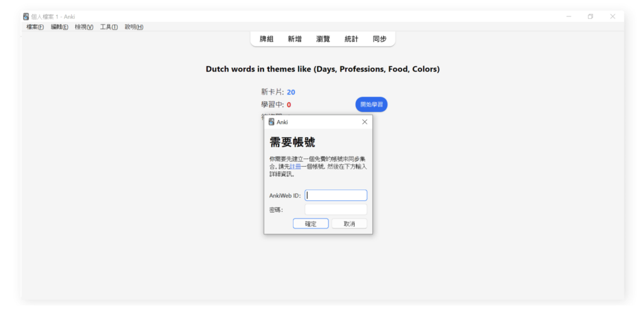The height and width of the screenshot is (309, 644).
Task: Open the 檔案 (File) menu
Action: pyautogui.click(x=35, y=27)
